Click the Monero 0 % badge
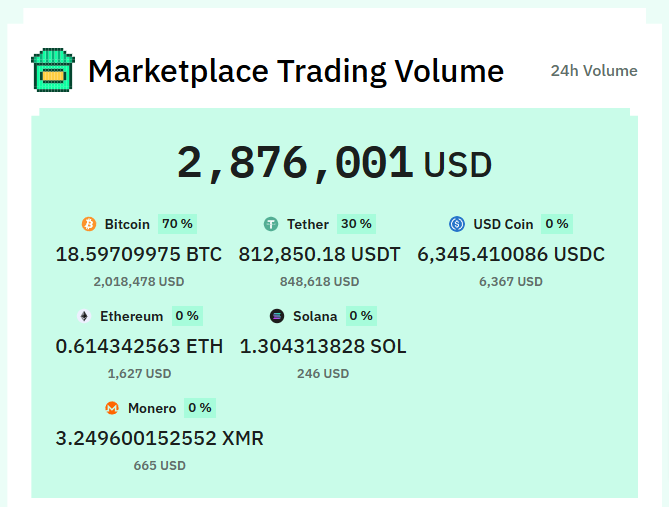 pos(200,408)
